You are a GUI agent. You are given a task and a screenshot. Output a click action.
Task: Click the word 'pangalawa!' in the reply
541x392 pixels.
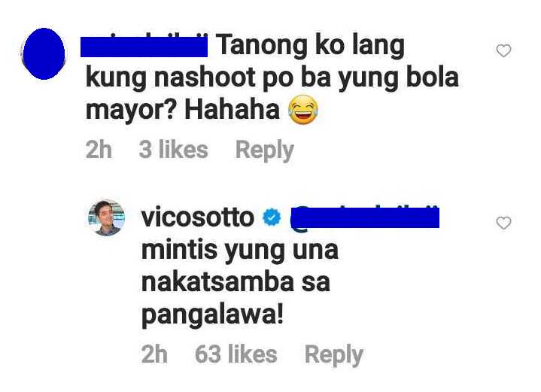[x=212, y=316]
